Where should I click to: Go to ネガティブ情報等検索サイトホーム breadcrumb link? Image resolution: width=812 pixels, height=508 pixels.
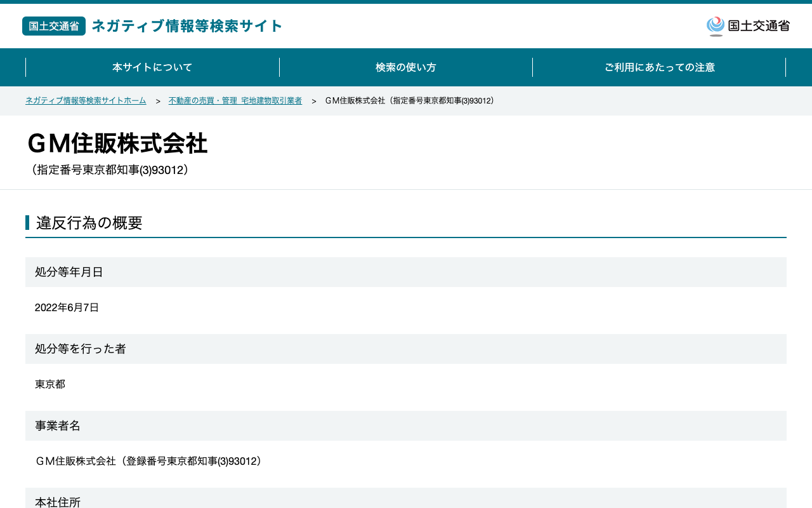[86, 101]
